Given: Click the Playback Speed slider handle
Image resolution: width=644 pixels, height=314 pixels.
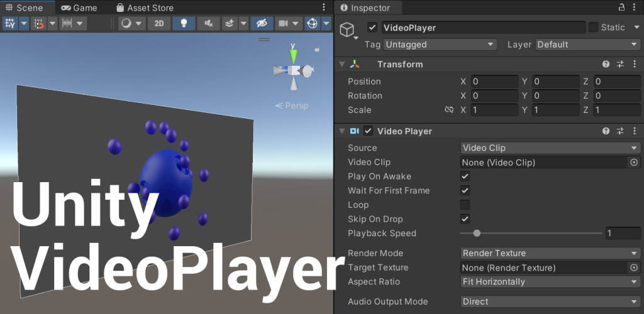Looking at the screenshot, I should 477,233.
